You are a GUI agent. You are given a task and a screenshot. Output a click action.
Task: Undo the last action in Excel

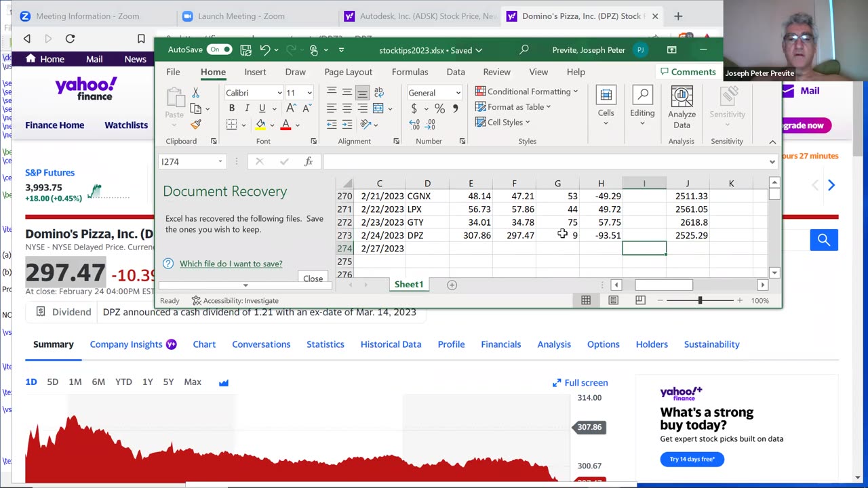[265, 49]
